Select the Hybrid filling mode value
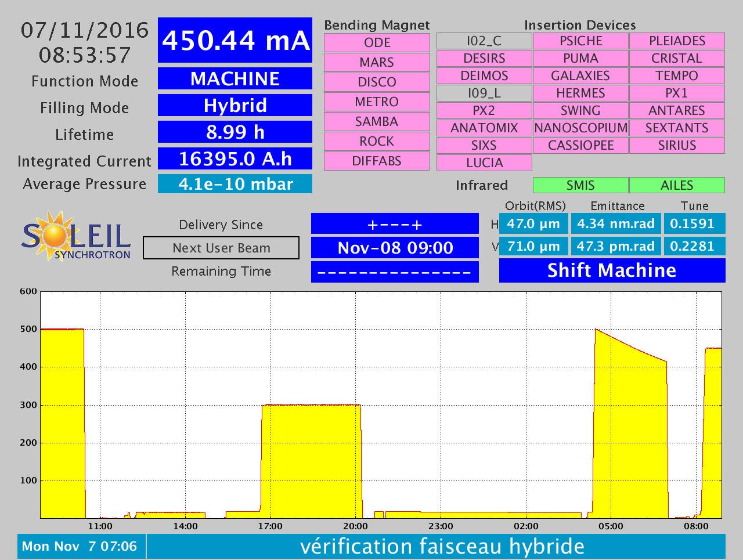 (x=235, y=105)
